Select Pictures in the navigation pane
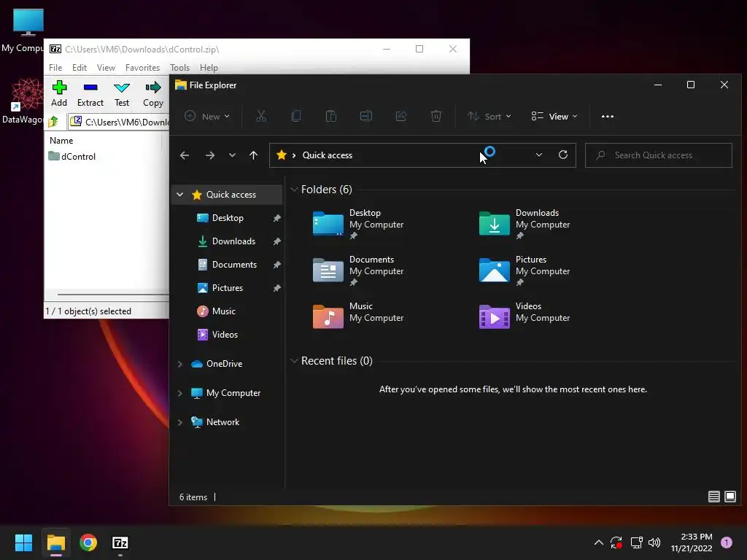747x560 pixels. [x=228, y=287]
